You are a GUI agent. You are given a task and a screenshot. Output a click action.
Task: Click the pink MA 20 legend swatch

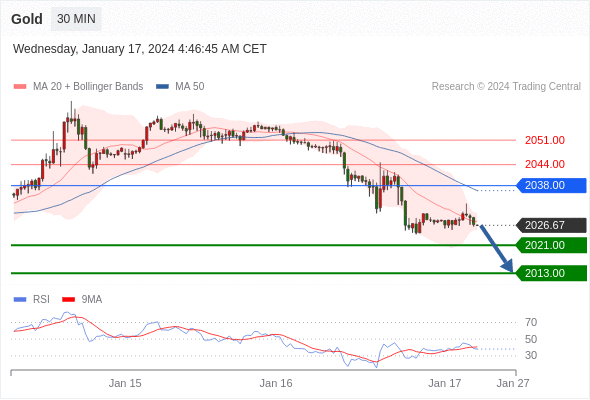click(20, 87)
